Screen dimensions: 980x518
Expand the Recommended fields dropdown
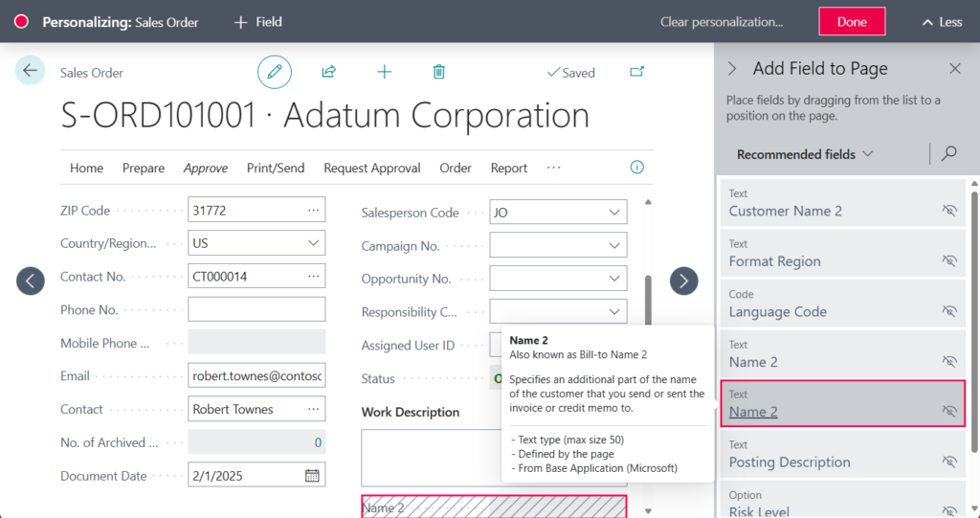(805, 154)
